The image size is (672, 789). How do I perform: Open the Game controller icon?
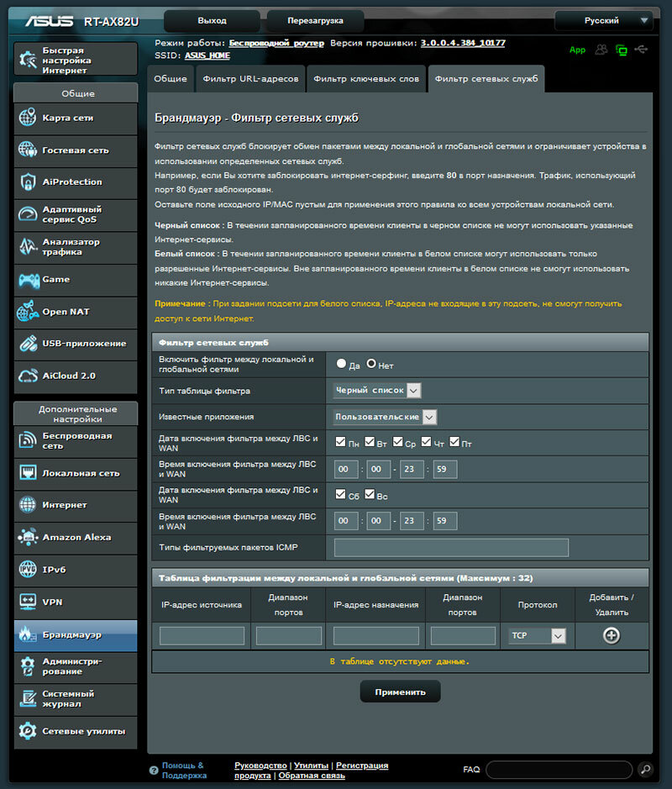point(29,279)
